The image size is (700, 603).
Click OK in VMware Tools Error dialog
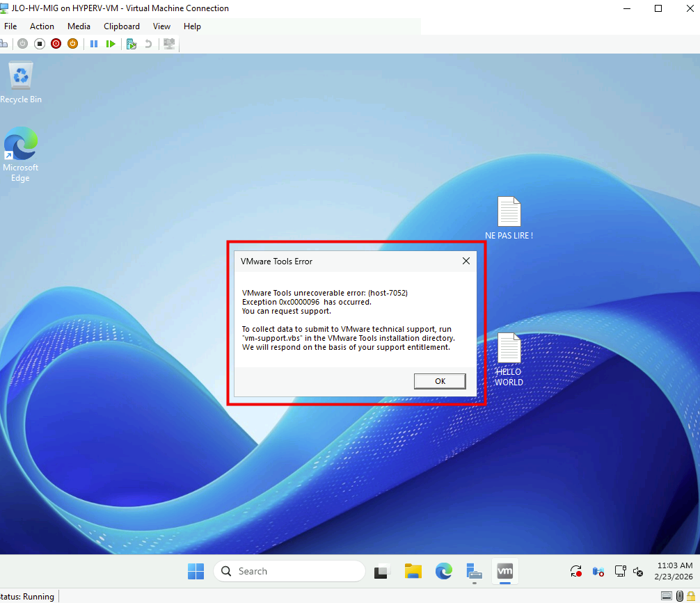coord(440,381)
